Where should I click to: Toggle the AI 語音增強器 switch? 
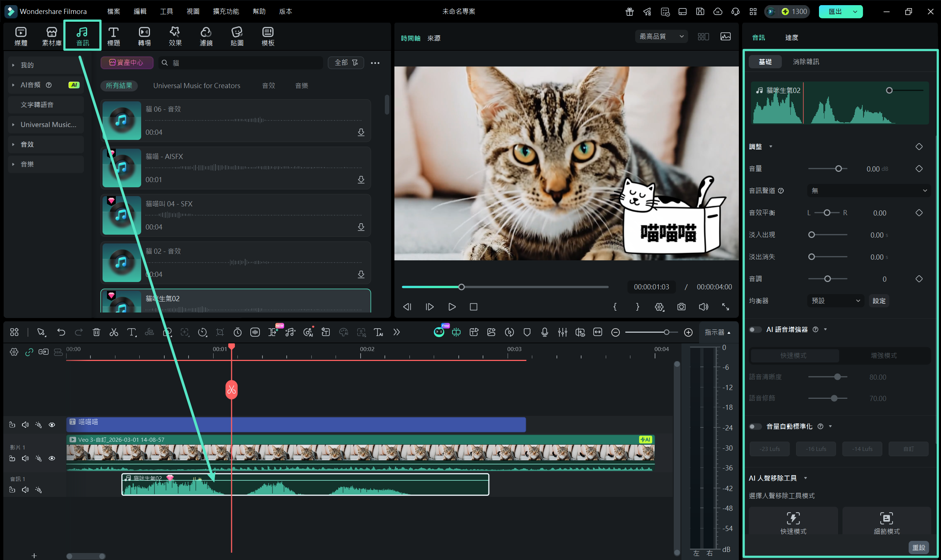755,329
